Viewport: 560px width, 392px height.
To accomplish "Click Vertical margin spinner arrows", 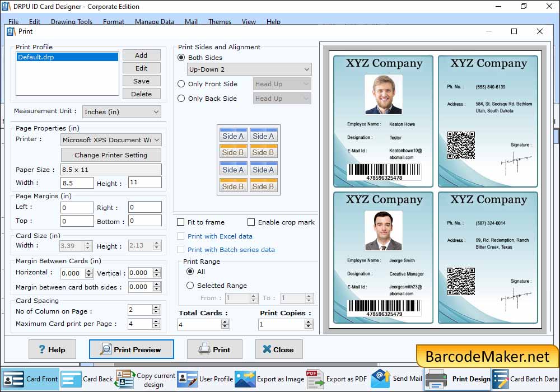I will coord(157,273).
